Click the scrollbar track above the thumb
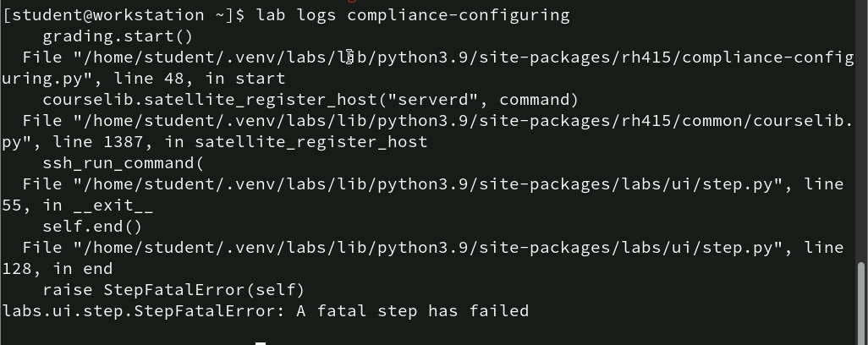This screenshot has width=868, height=345. [x=862, y=127]
